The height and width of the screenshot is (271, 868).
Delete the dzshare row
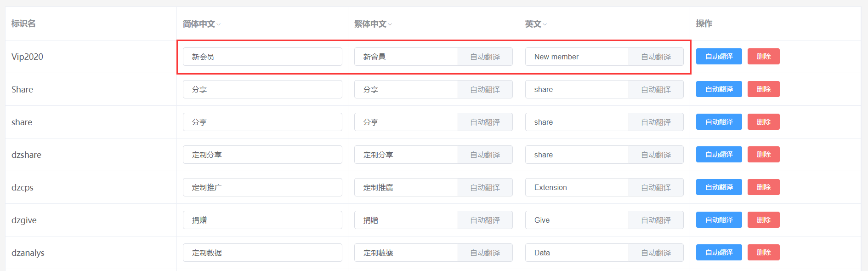(763, 155)
